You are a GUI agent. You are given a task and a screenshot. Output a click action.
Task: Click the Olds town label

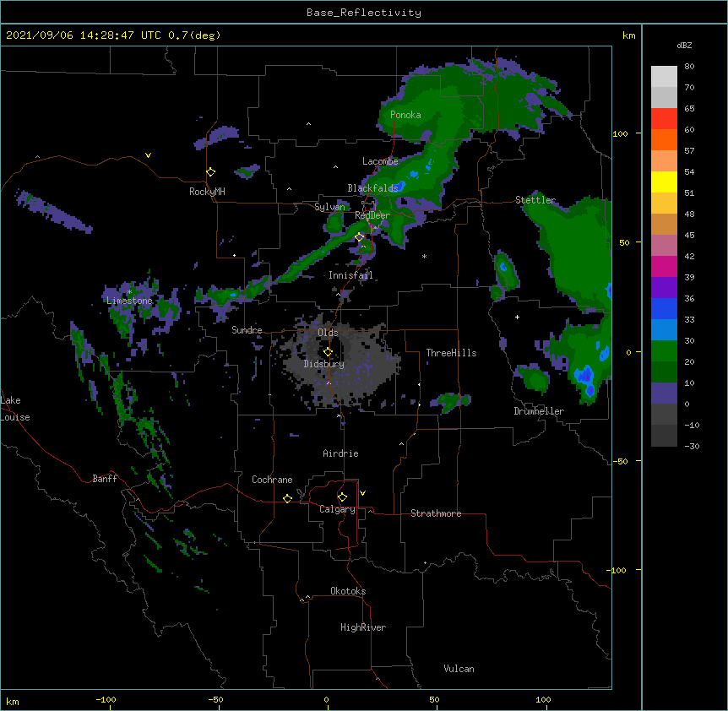(328, 333)
